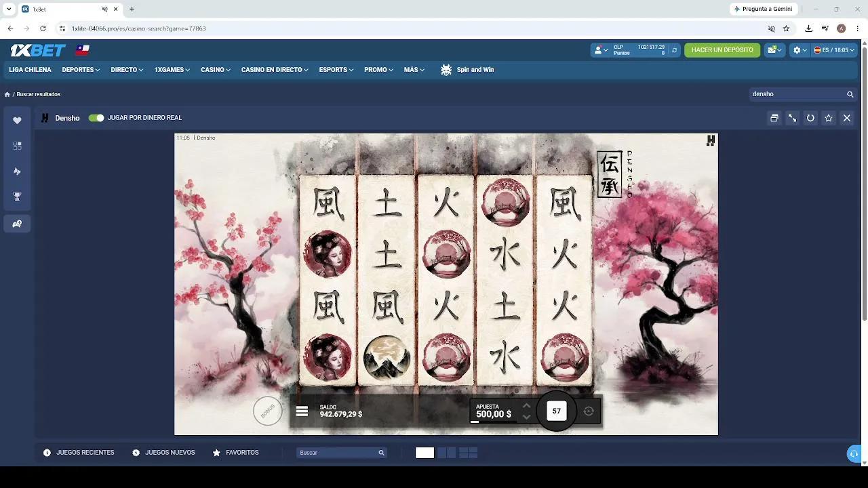868x488 pixels.
Task: Open a new browser tab
Action: click(132, 9)
